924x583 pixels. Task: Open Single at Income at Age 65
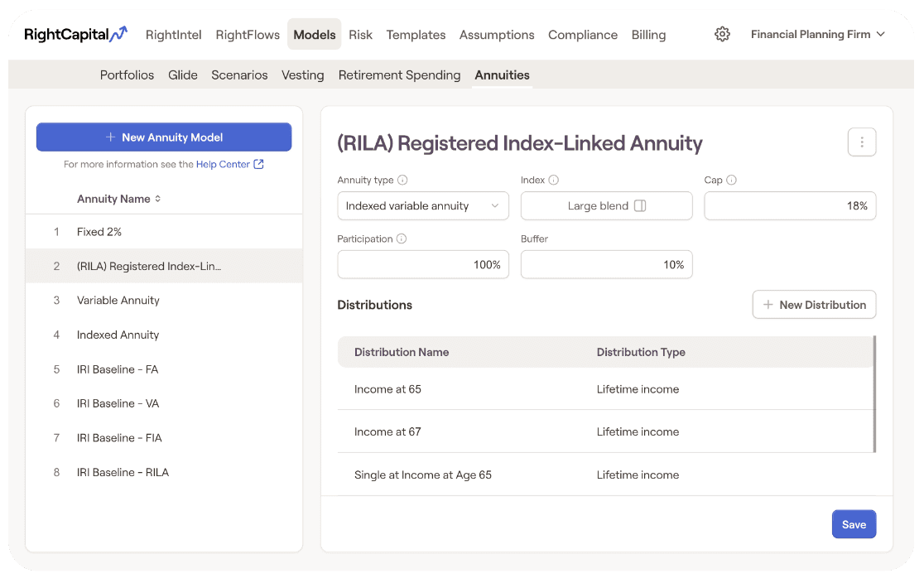coord(605,475)
